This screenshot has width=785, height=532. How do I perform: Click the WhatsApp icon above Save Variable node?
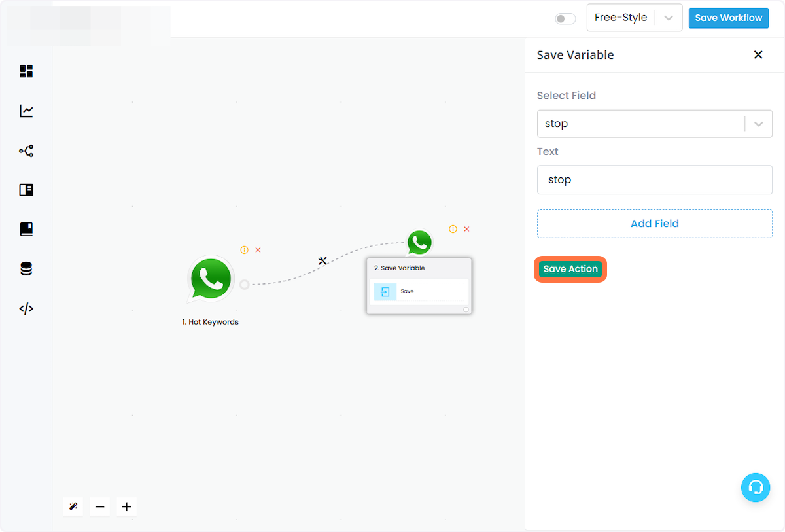(x=419, y=243)
